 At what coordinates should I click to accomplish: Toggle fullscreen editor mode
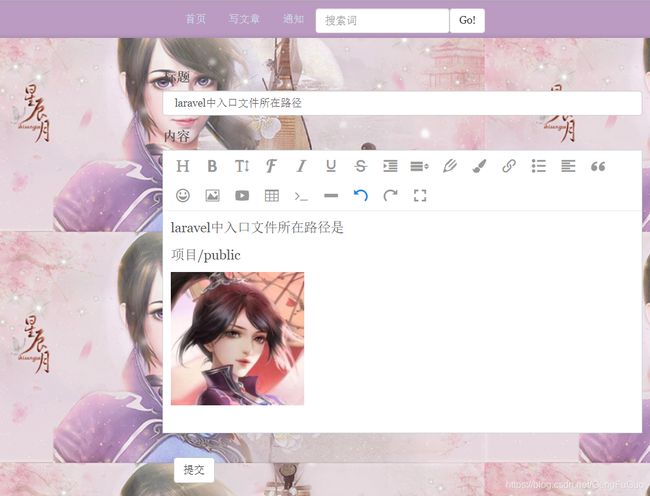pos(420,195)
